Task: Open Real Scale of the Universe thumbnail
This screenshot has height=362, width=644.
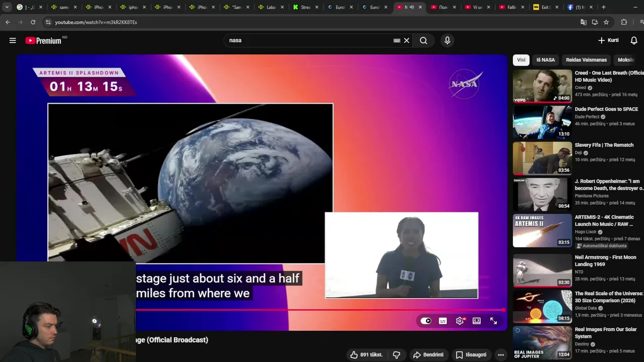Action: click(x=542, y=306)
